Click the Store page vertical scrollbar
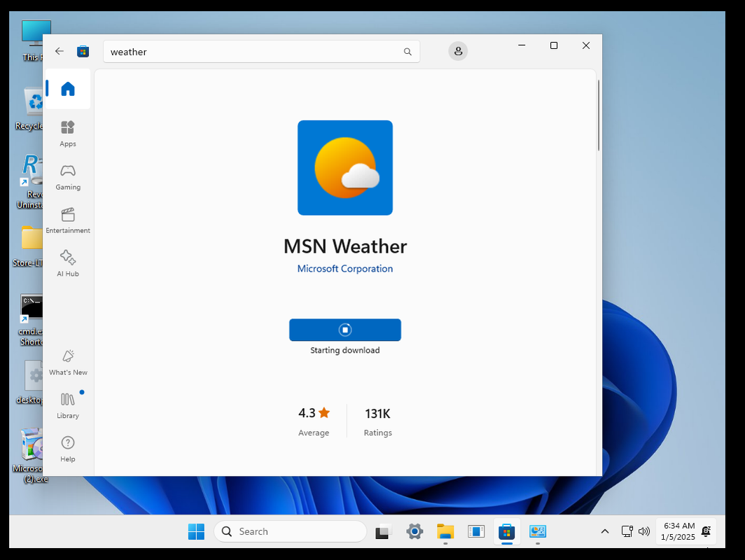This screenshot has width=745, height=560. point(599,115)
